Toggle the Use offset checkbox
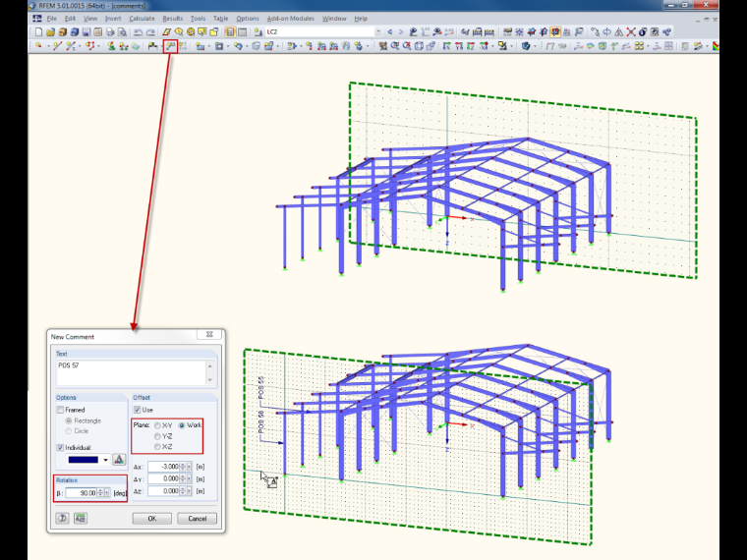The width and height of the screenshot is (747, 560). point(138,410)
